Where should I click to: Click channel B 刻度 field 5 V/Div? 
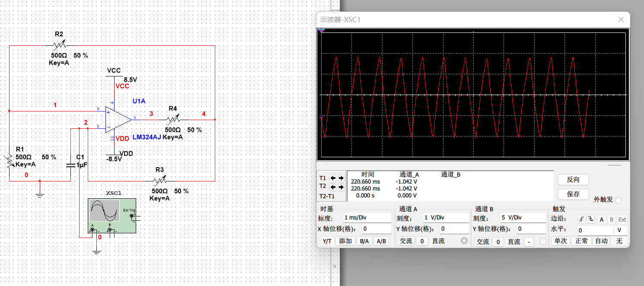coord(523,217)
